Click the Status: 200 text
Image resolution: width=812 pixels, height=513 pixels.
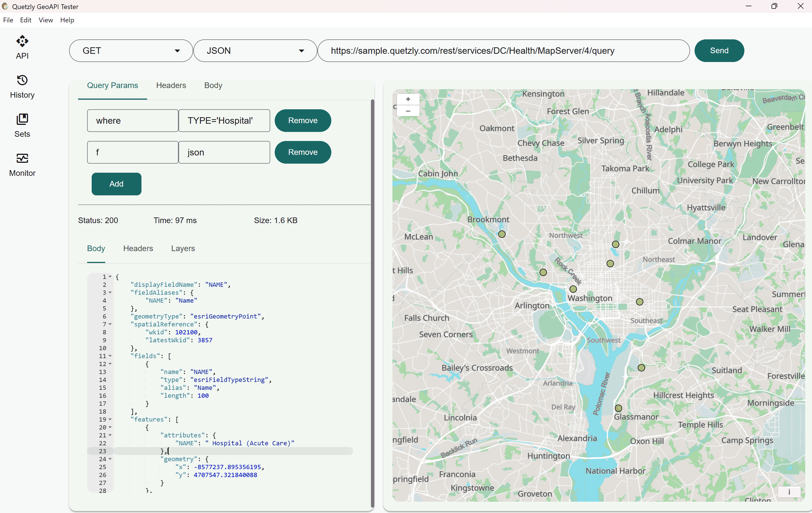pyautogui.click(x=98, y=220)
